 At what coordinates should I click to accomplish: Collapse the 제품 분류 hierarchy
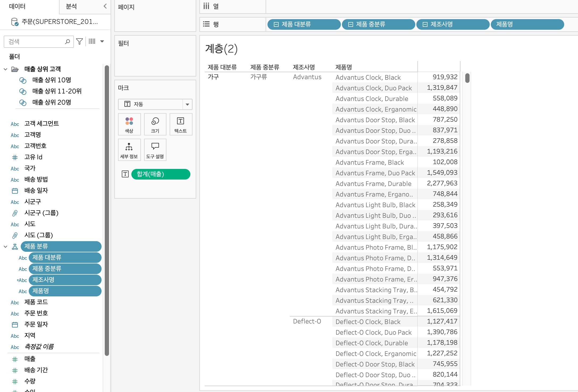pyautogui.click(x=5, y=247)
